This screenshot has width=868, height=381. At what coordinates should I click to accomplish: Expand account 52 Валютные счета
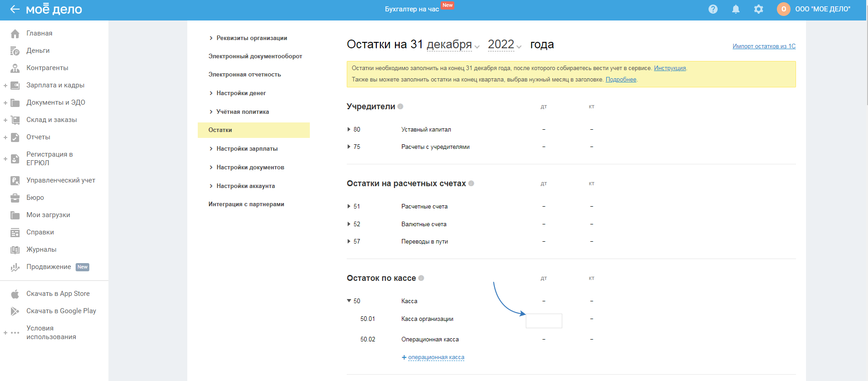[349, 224]
